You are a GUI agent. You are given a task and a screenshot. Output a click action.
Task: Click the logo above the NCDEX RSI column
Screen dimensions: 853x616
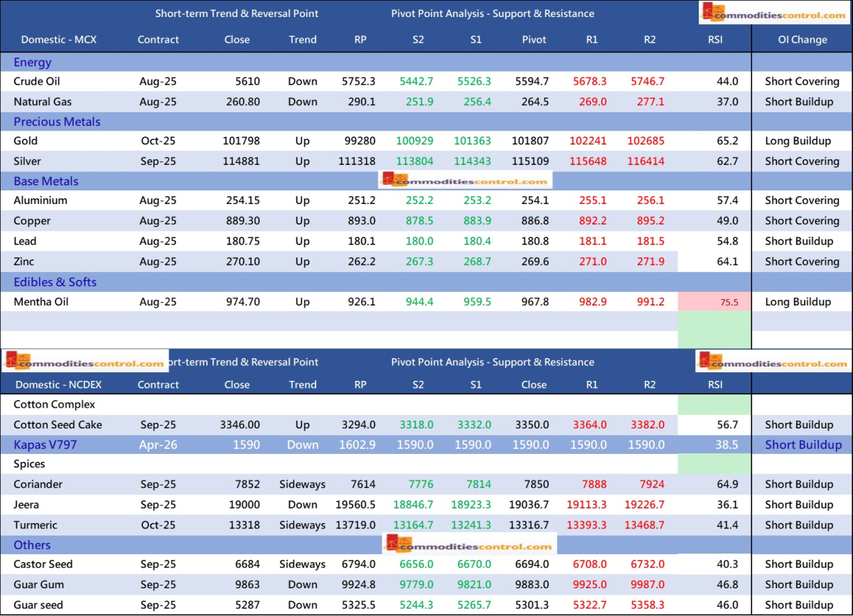tap(773, 362)
